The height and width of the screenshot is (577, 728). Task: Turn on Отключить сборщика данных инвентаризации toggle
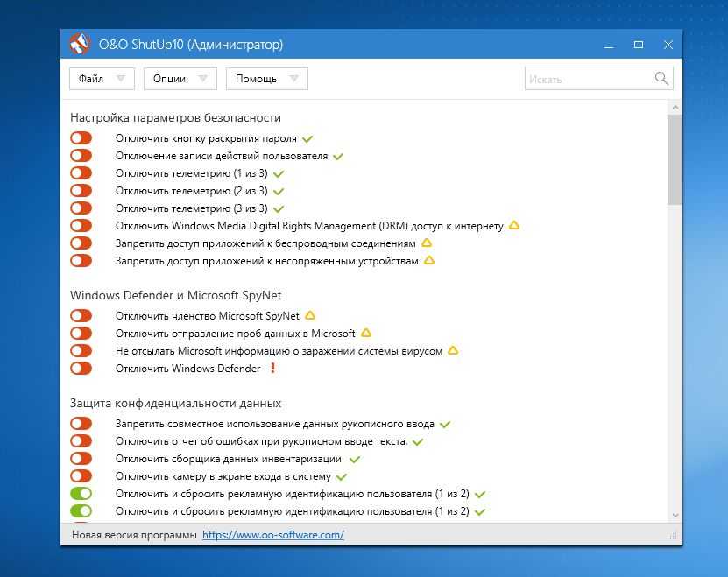(x=81, y=459)
